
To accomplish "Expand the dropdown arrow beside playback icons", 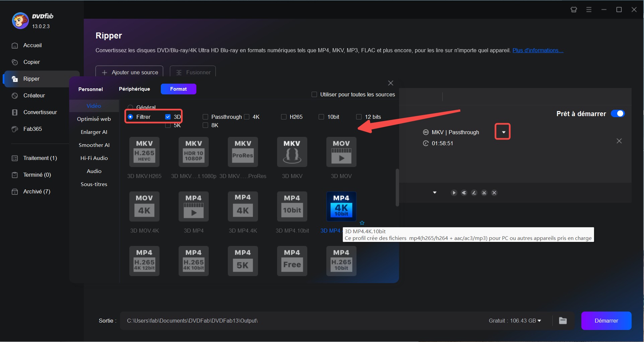I will [x=435, y=193].
